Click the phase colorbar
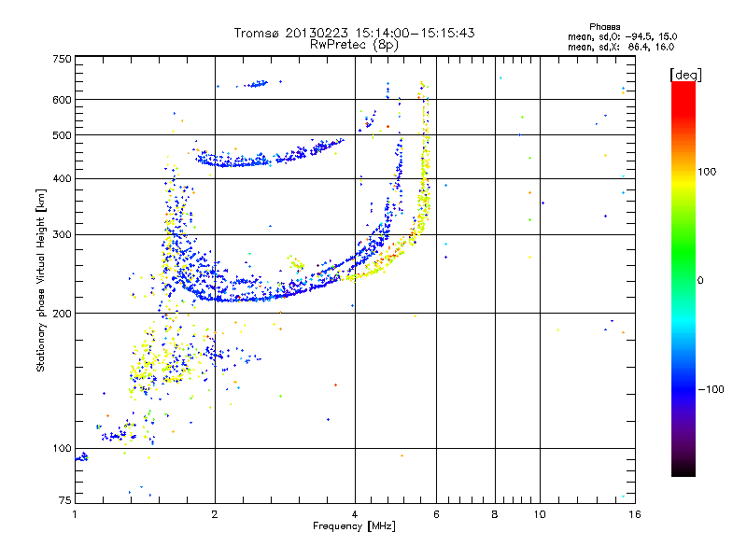This screenshot has height=560, width=747. click(684, 278)
